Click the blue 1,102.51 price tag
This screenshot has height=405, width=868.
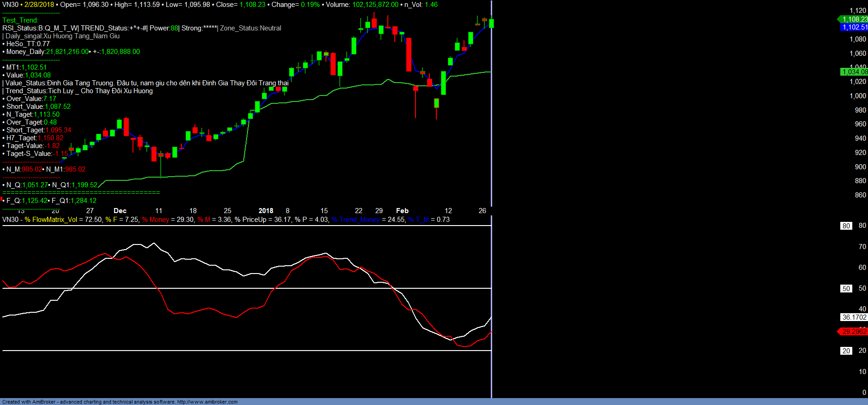coord(854,27)
